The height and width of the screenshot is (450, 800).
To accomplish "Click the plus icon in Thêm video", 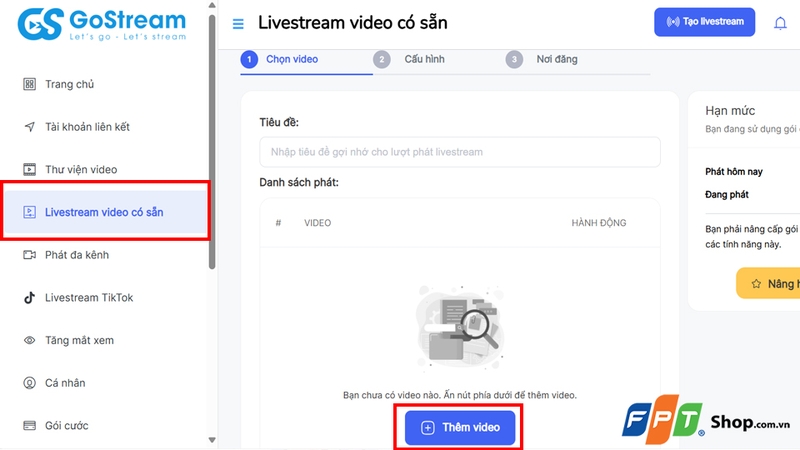I will click(428, 428).
